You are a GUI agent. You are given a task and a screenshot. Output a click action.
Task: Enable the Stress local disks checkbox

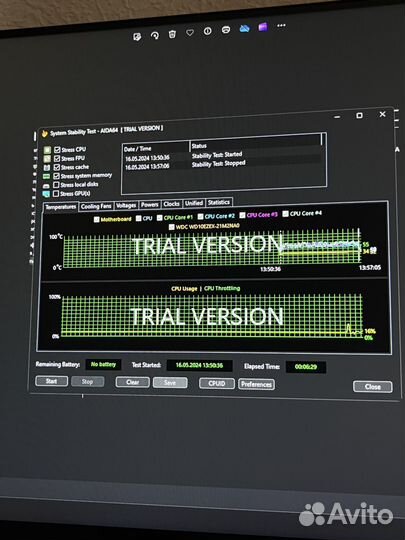pos(56,185)
